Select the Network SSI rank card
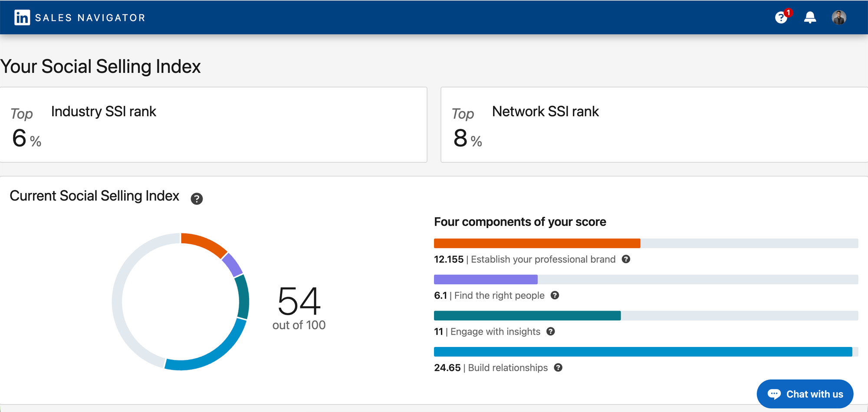Image resolution: width=868 pixels, height=412 pixels. [654, 125]
